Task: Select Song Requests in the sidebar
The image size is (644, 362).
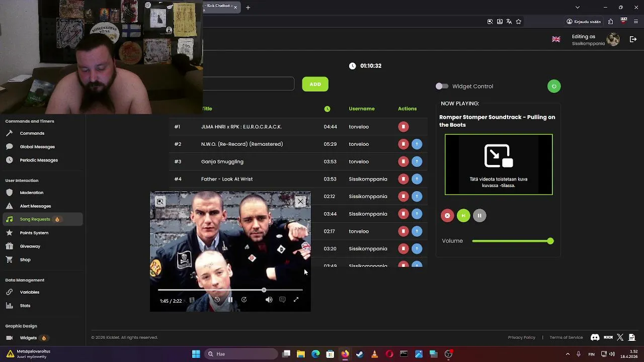Action: (42, 219)
